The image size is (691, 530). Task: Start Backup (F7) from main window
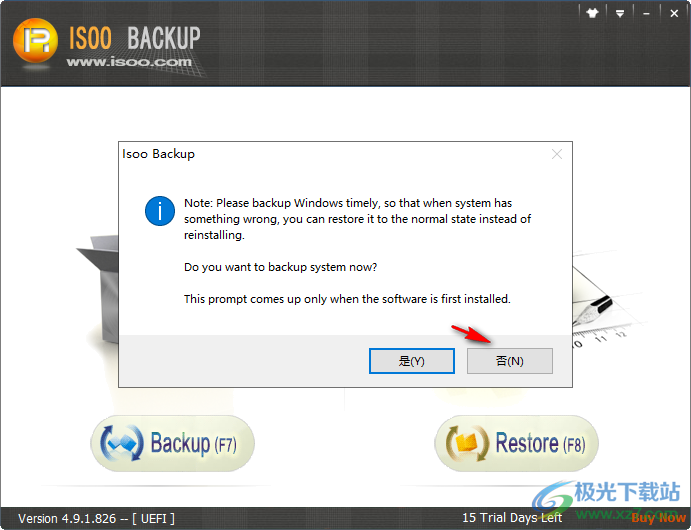click(x=173, y=443)
